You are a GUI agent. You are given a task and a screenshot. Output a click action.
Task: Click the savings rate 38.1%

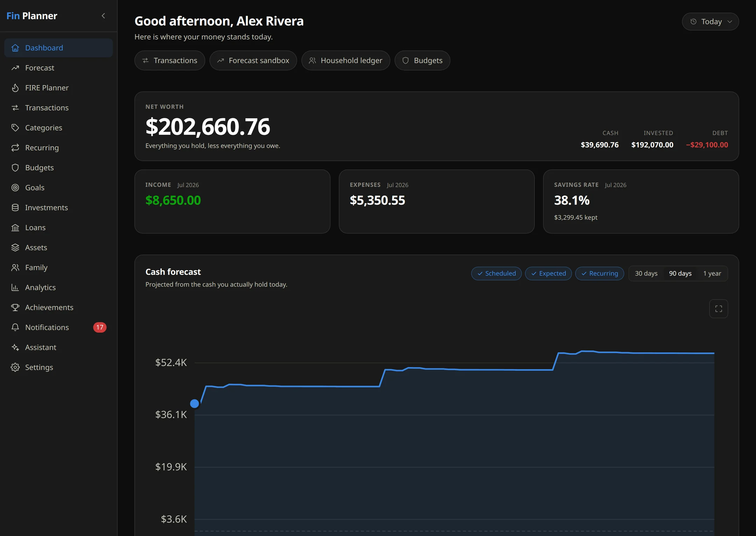click(x=572, y=200)
